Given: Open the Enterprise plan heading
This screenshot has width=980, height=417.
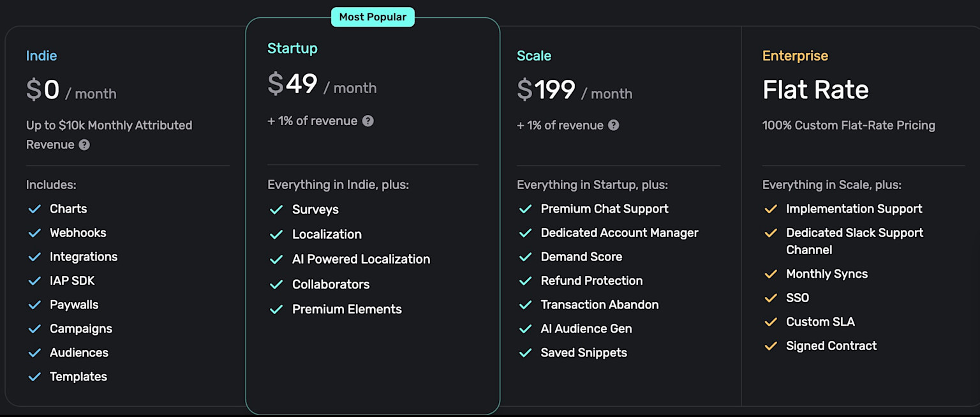Looking at the screenshot, I should [795, 56].
